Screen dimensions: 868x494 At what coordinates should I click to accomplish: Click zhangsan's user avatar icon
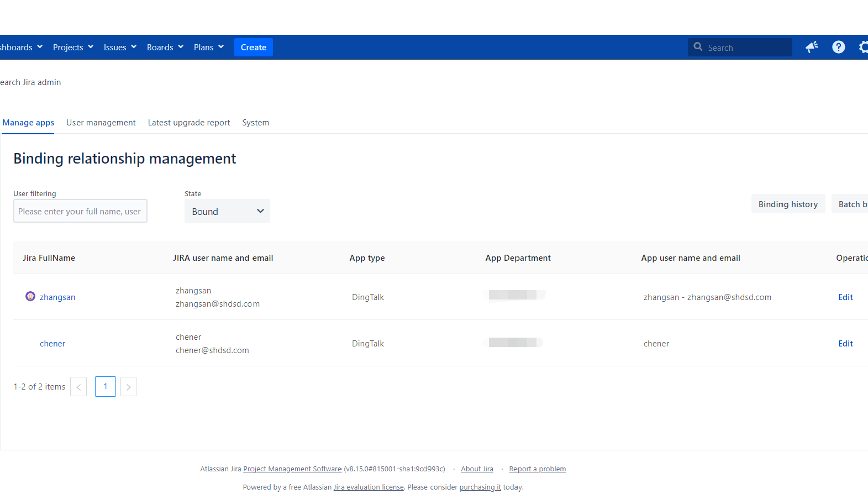click(30, 297)
